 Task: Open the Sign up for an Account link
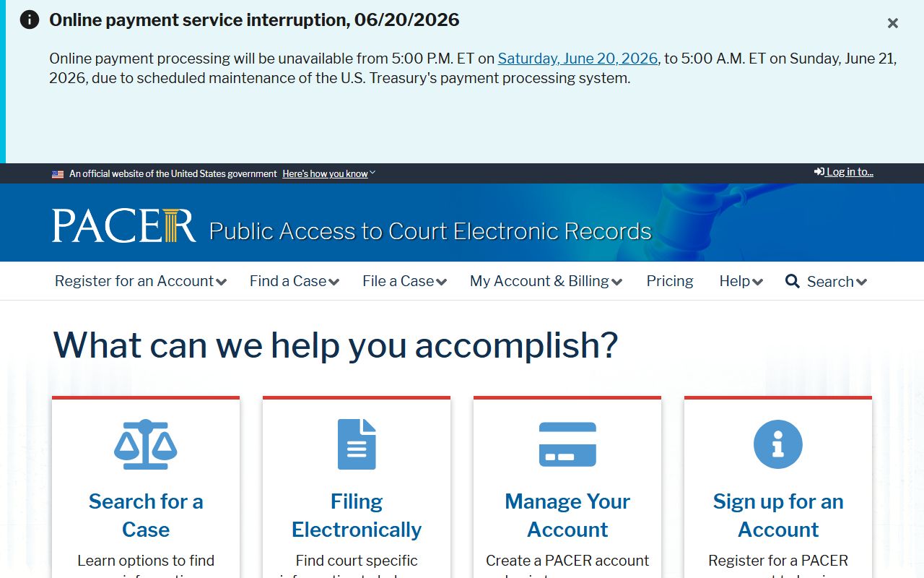778,515
